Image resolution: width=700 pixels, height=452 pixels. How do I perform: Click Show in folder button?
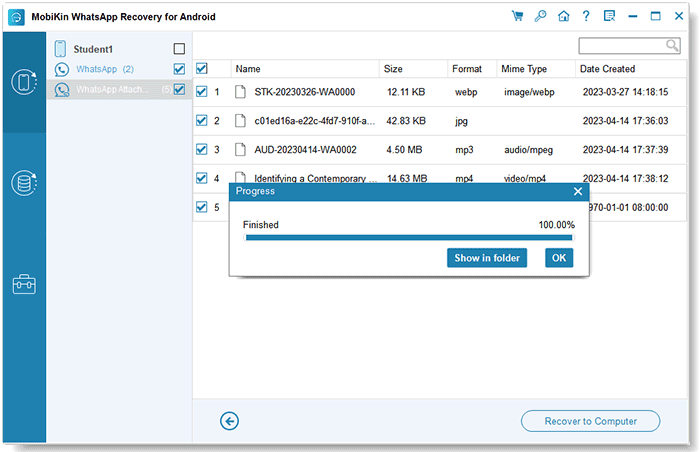[487, 258]
